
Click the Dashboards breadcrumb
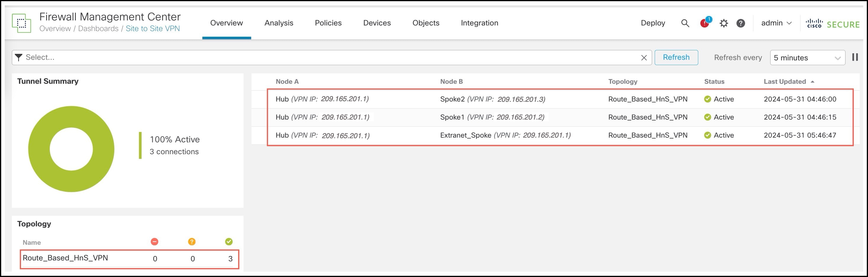pyautogui.click(x=98, y=29)
